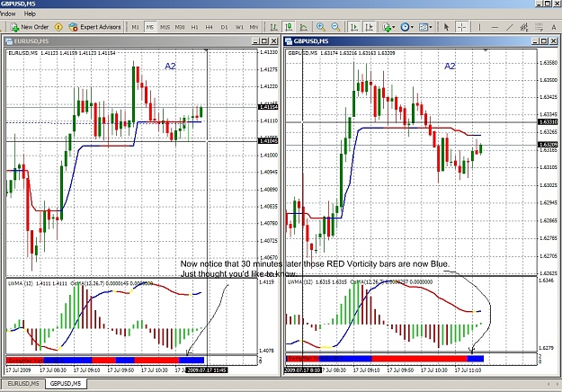Display chart as bar chart
The image size is (562, 392).
coord(273,27)
